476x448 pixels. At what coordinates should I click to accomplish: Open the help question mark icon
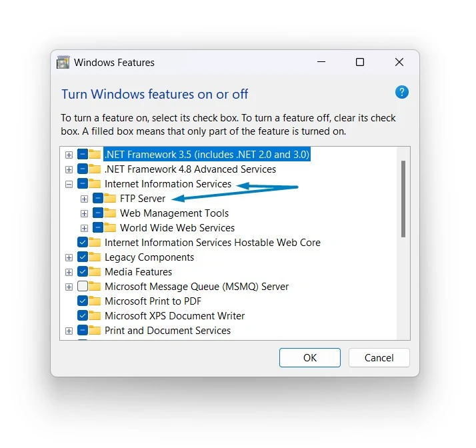401,92
